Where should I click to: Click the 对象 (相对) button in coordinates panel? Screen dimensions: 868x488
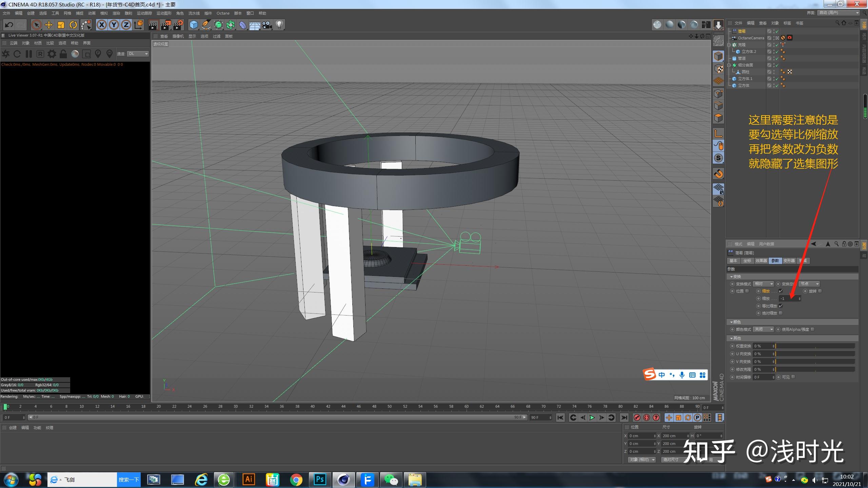tap(642, 460)
